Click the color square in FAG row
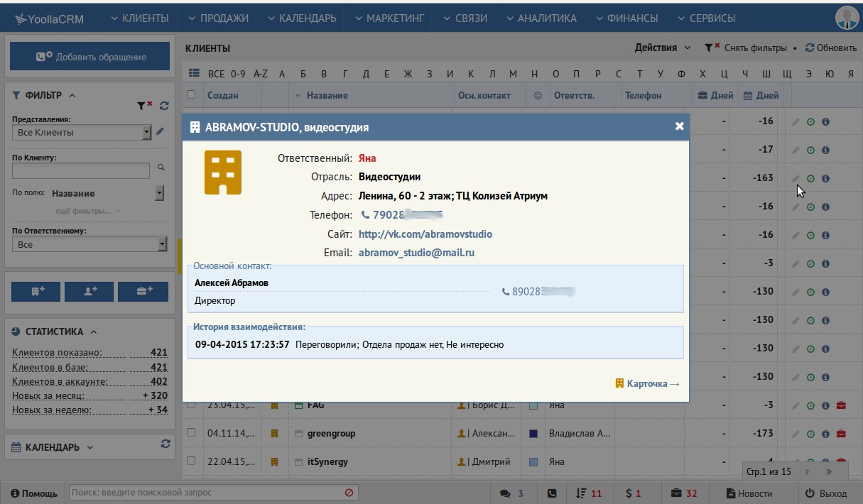The image size is (863, 504). click(534, 405)
